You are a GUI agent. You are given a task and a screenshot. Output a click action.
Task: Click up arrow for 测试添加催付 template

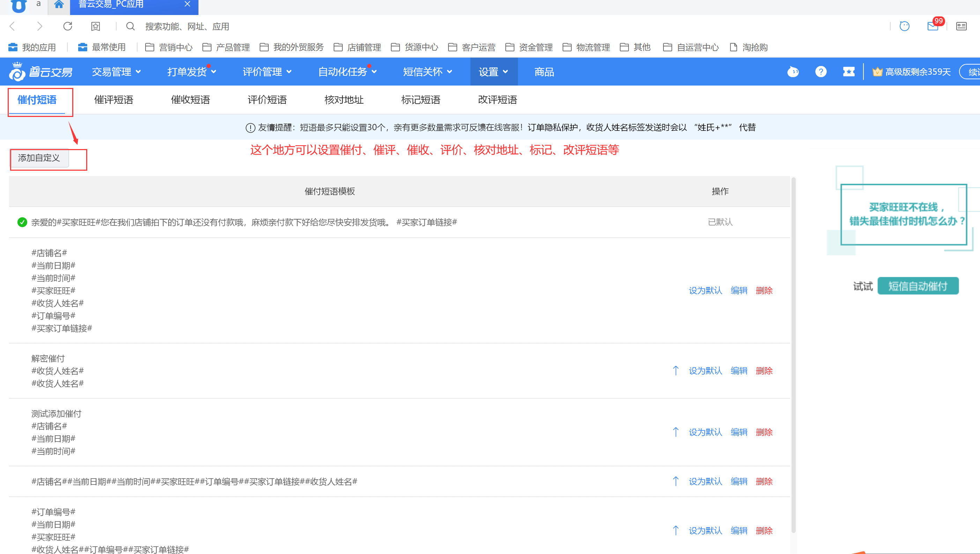click(x=676, y=432)
